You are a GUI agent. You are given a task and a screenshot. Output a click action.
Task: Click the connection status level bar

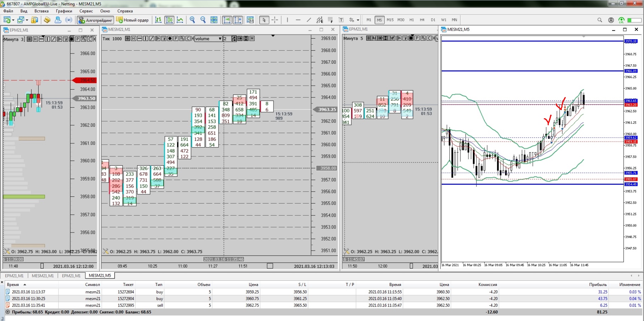[634, 20]
